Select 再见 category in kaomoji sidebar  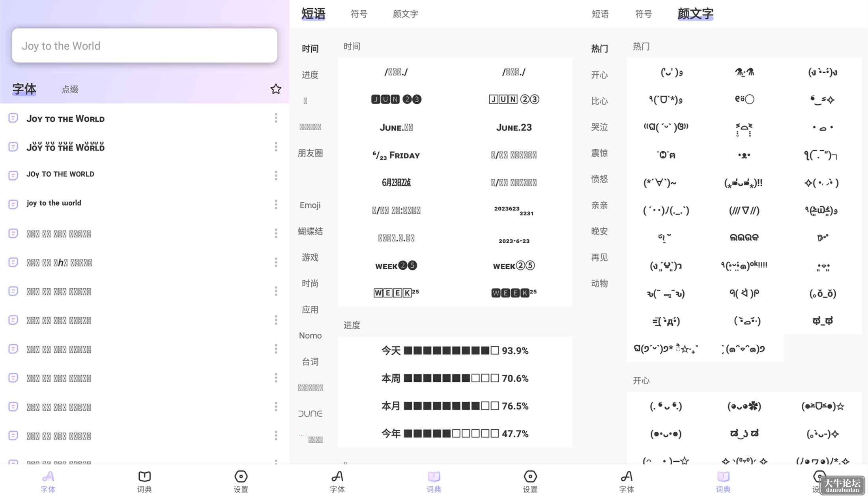(599, 257)
